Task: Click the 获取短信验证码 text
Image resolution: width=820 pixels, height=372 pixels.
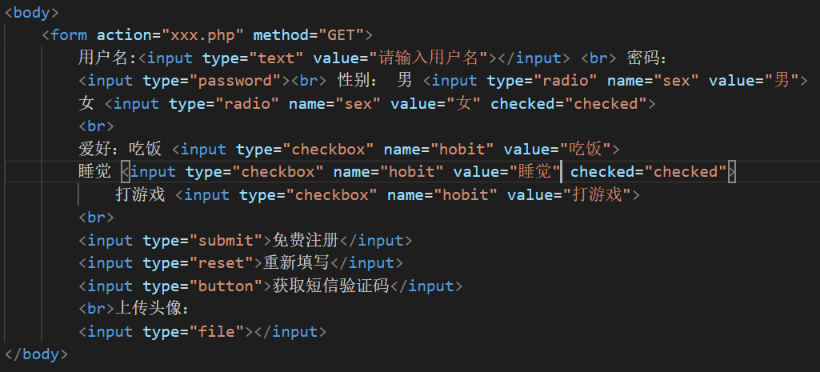Action: [x=331, y=286]
